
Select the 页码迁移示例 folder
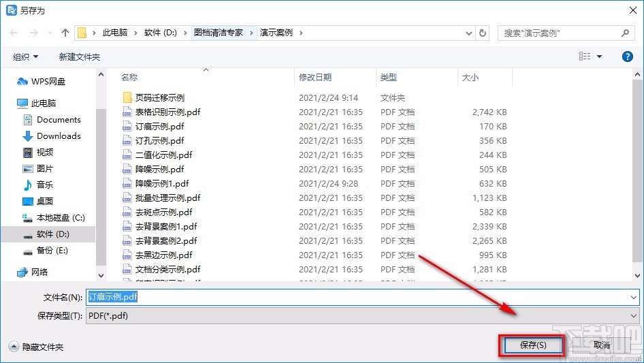pyautogui.click(x=160, y=98)
